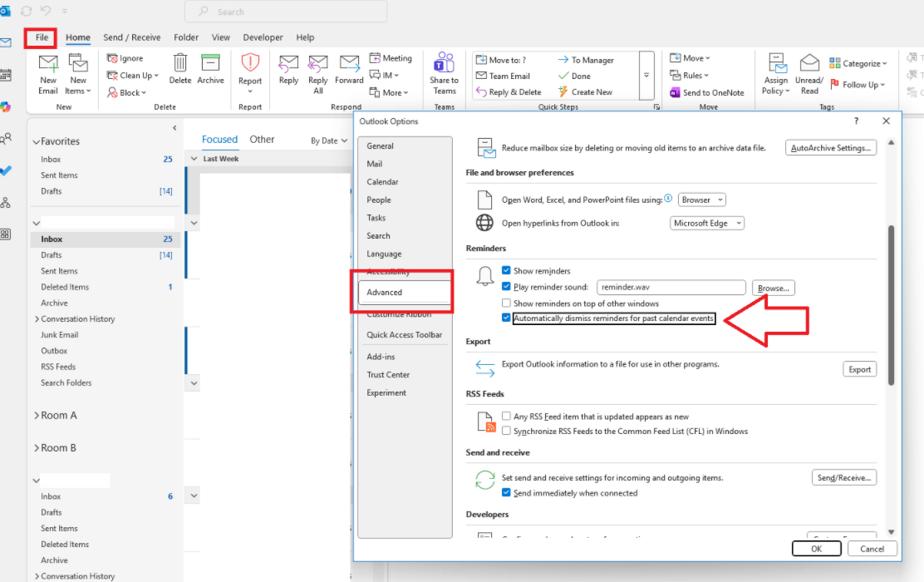Switch to the View ribbon tab
The image size is (924, 582).
pyautogui.click(x=221, y=37)
